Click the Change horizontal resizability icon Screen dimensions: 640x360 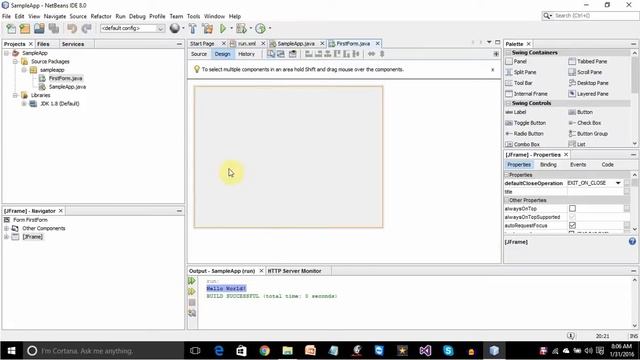(x=371, y=54)
